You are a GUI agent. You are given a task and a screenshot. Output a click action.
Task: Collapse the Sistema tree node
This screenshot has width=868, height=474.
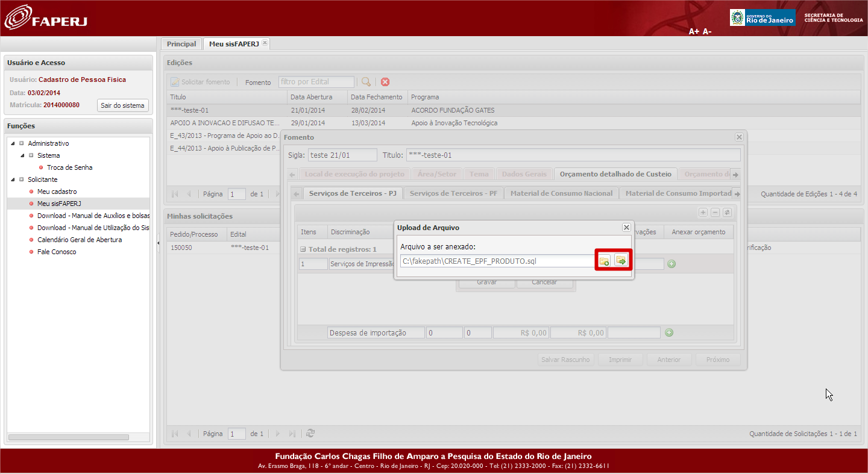click(x=22, y=155)
